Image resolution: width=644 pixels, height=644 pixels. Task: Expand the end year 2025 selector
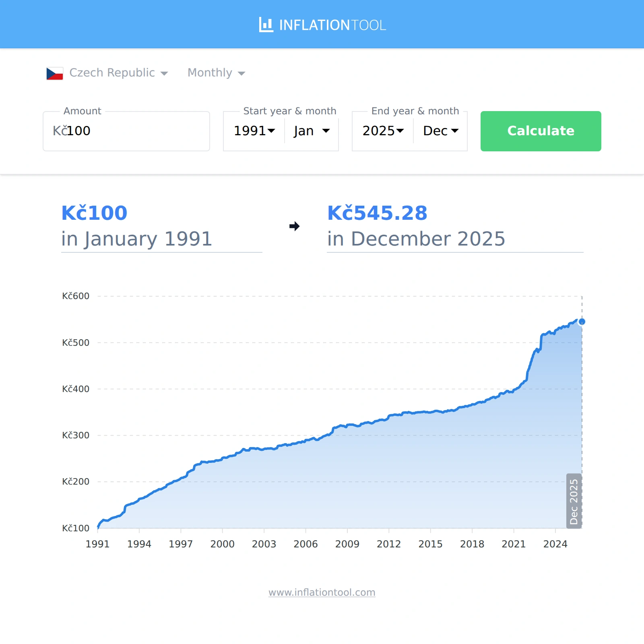(383, 131)
